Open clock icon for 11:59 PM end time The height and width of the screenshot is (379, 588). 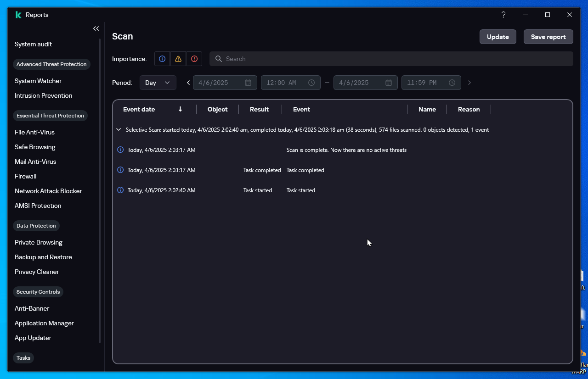tap(452, 83)
